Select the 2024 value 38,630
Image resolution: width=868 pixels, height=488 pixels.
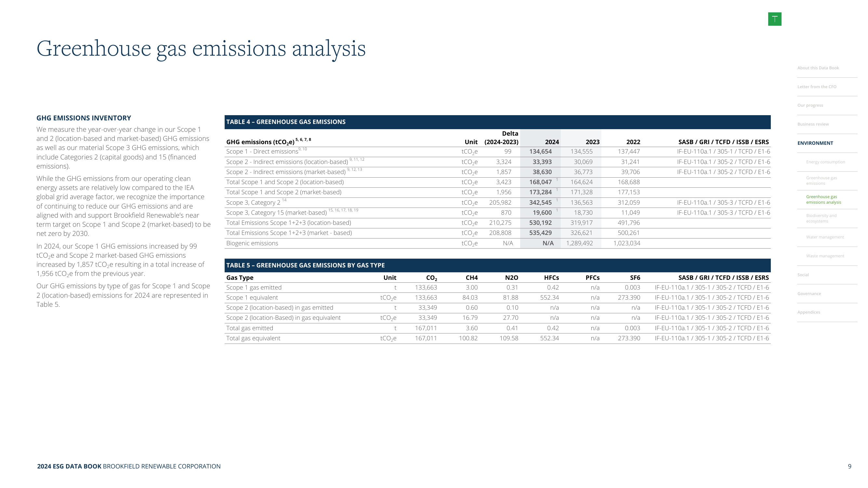pyautogui.click(x=542, y=172)
